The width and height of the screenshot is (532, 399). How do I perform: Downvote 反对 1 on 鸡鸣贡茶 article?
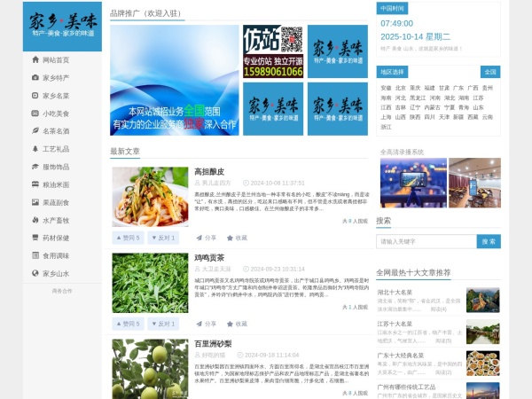coord(163,324)
